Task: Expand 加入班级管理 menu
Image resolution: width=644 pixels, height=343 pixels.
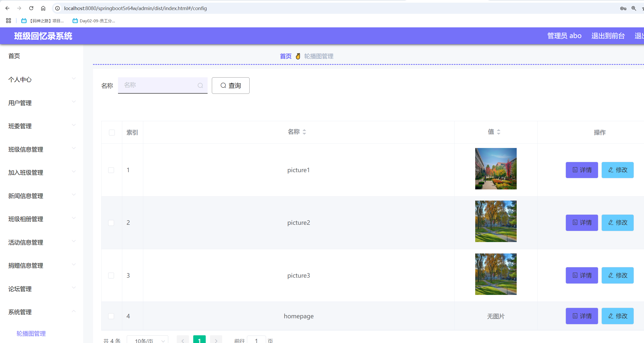Action: coord(41,172)
